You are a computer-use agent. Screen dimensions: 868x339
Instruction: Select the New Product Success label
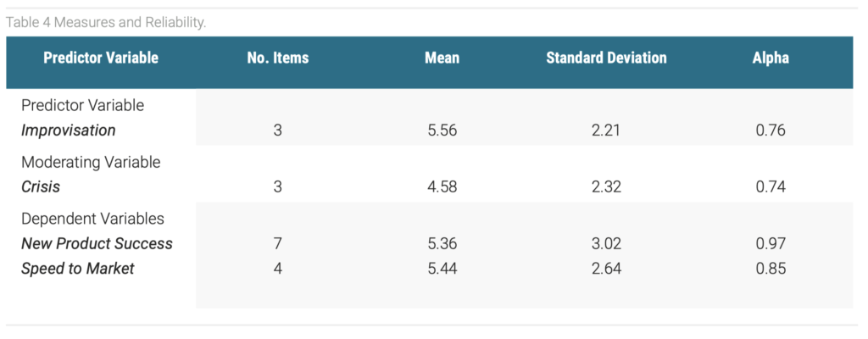point(97,244)
